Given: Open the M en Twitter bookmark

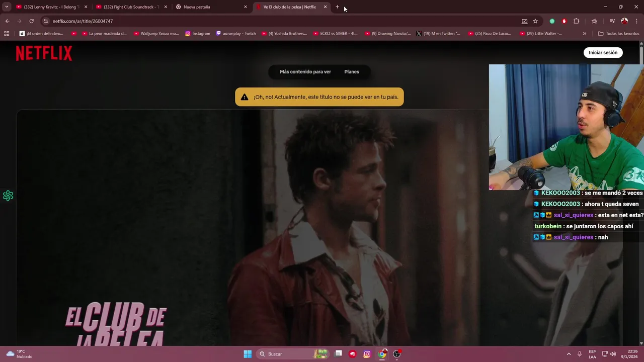Looking at the screenshot, I should pos(439,34).
